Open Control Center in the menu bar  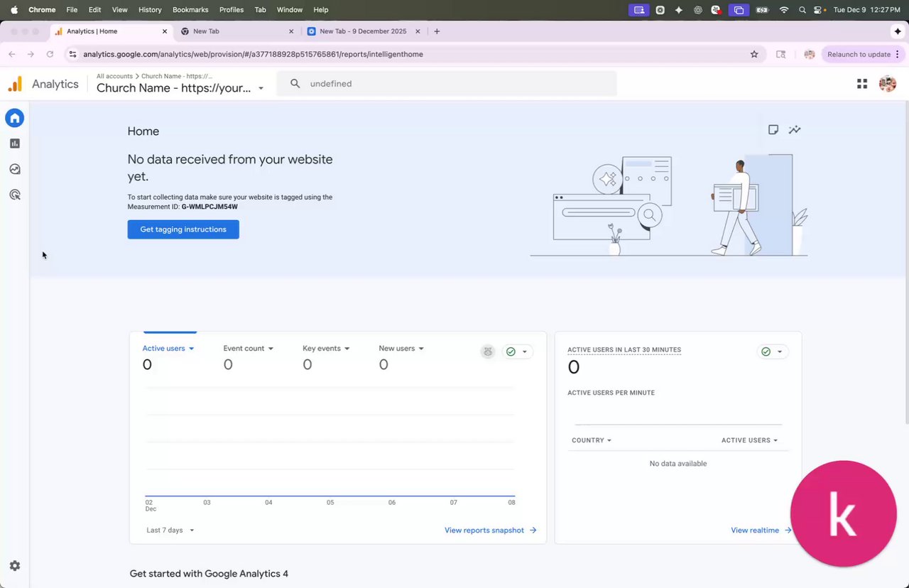[820, 10]
